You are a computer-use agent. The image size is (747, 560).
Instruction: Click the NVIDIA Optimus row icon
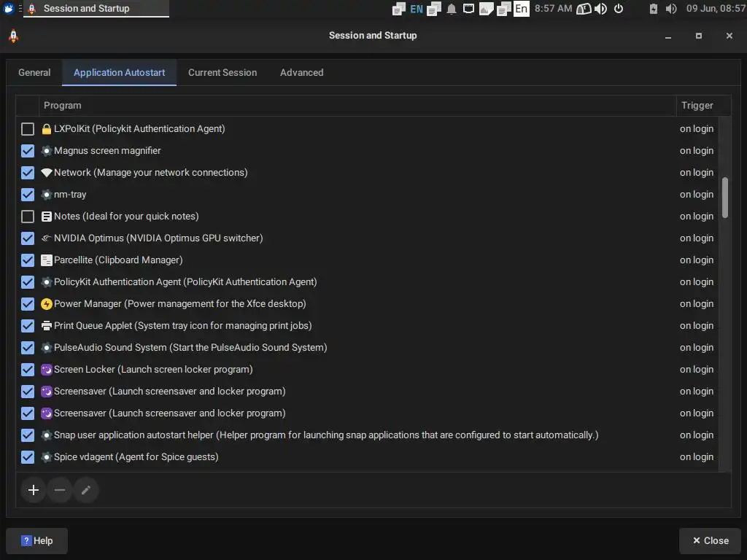tap(46, 238)
